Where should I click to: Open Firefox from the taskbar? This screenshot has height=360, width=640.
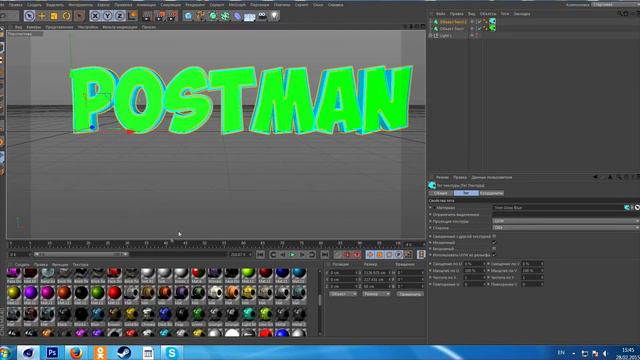tap(76, 353)
